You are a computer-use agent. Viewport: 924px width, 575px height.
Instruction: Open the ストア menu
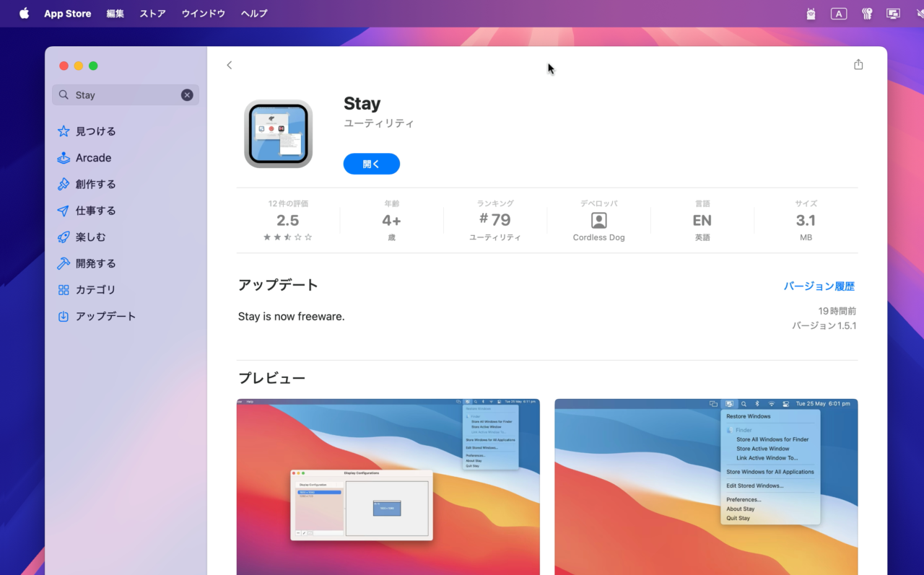click(x=152, y=13)
